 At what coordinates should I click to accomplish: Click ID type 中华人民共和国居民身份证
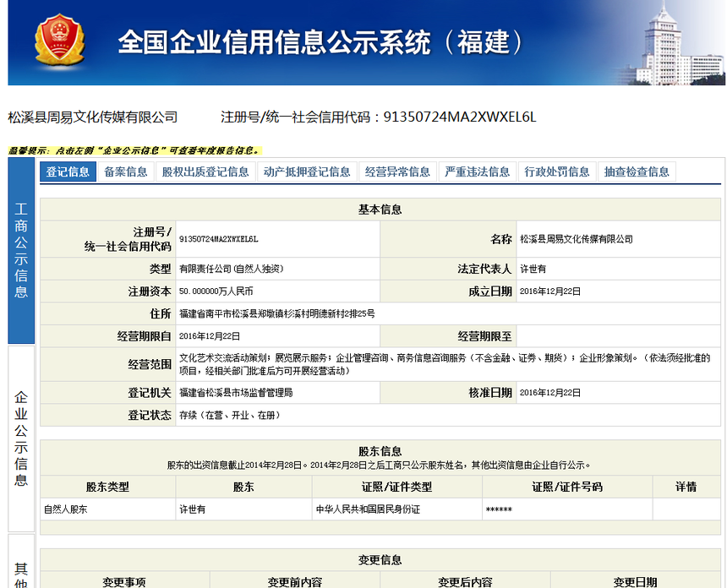point(368,509)
